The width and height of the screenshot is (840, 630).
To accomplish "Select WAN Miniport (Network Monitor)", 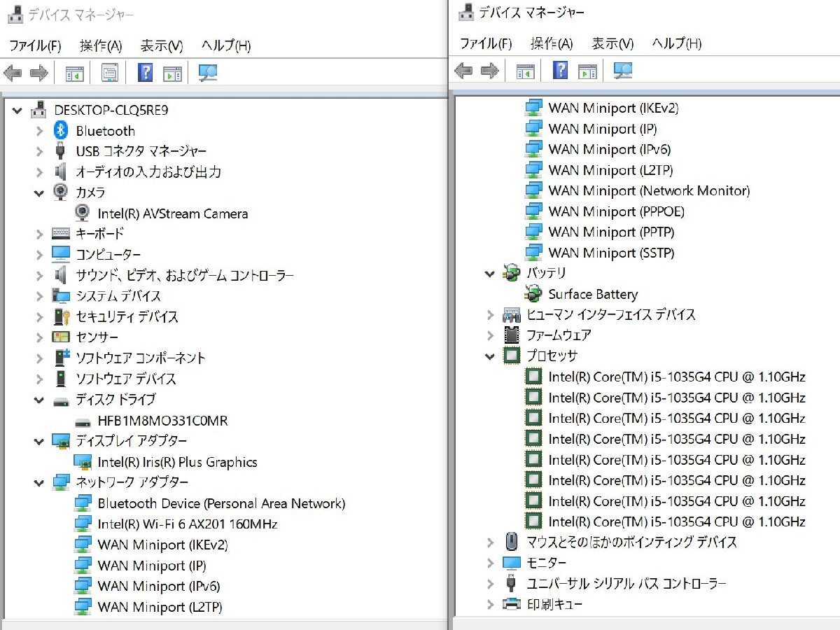I will pos(649,190).
